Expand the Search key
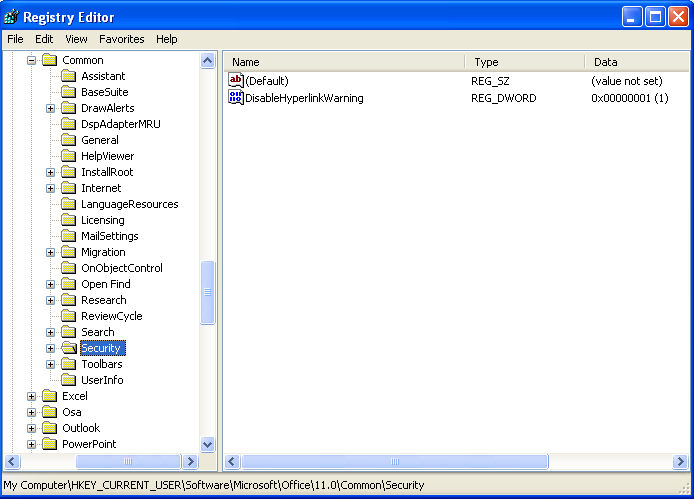The height and width of the screenshot is (499, 694). pos(50,332)
